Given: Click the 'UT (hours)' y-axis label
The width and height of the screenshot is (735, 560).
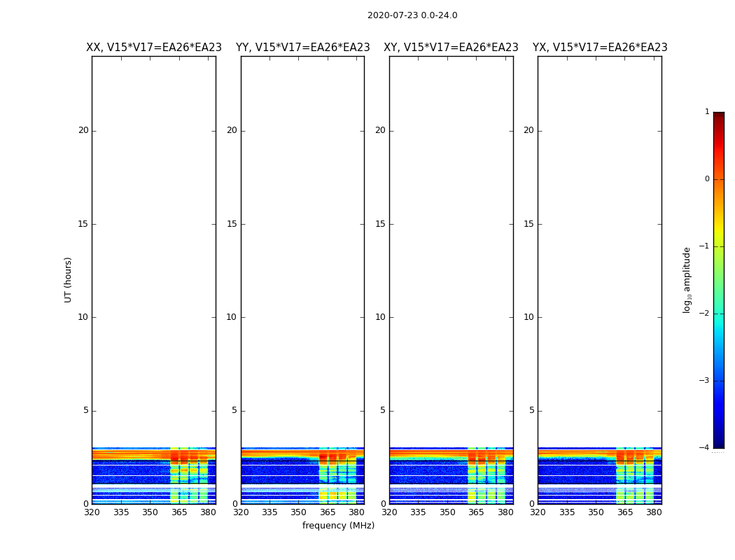Looking at the screenshot, I should (x=68, y=280).
